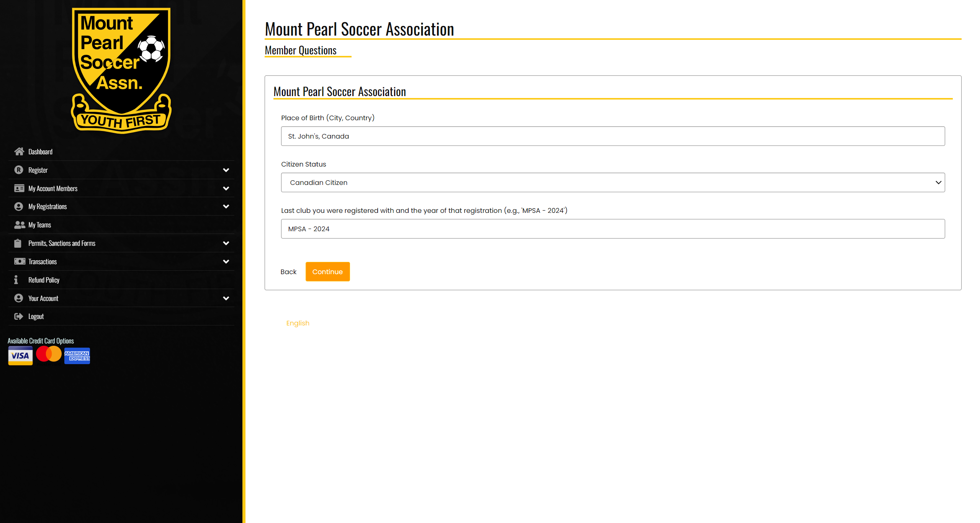This screenshot has height=523, width=980.
Task: Open the Citizen Status dropdown
Action: [x=613, y=183]
